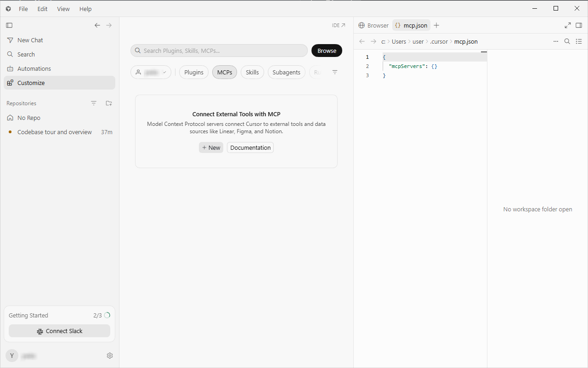Click the Getting Started 2/3 progress ring
This screenshot has width=588, height=368.
[x=107, y=315]
